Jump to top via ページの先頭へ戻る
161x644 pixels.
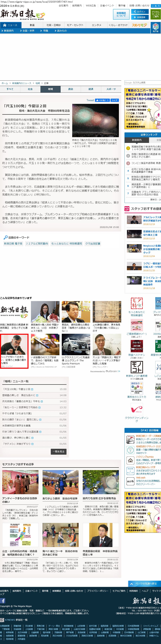(144, 583)
